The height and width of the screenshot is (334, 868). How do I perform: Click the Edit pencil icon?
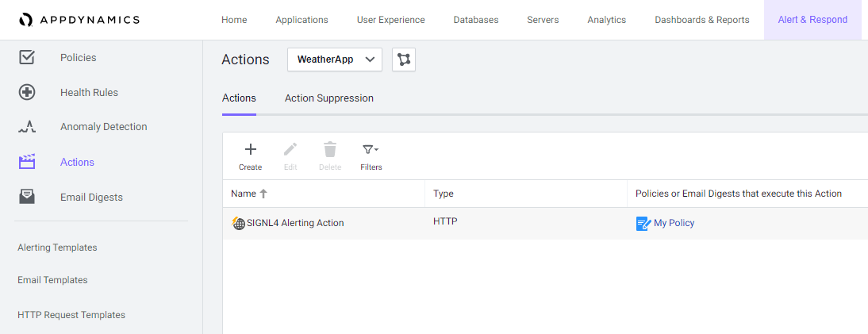[290, 149]
